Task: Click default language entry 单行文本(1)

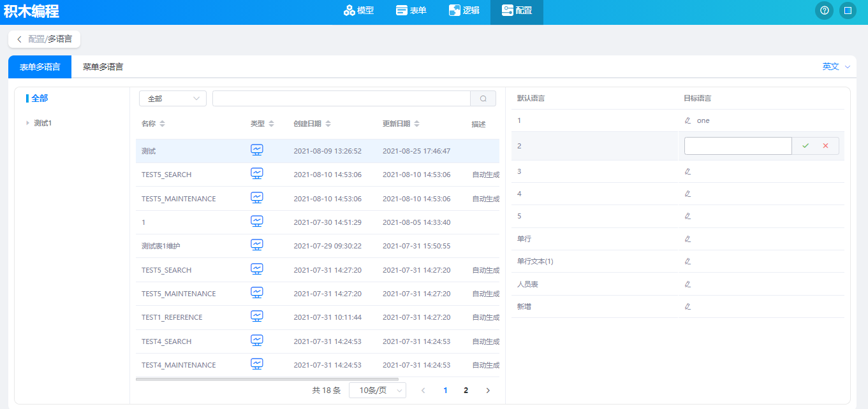Action: pos(535,261)
